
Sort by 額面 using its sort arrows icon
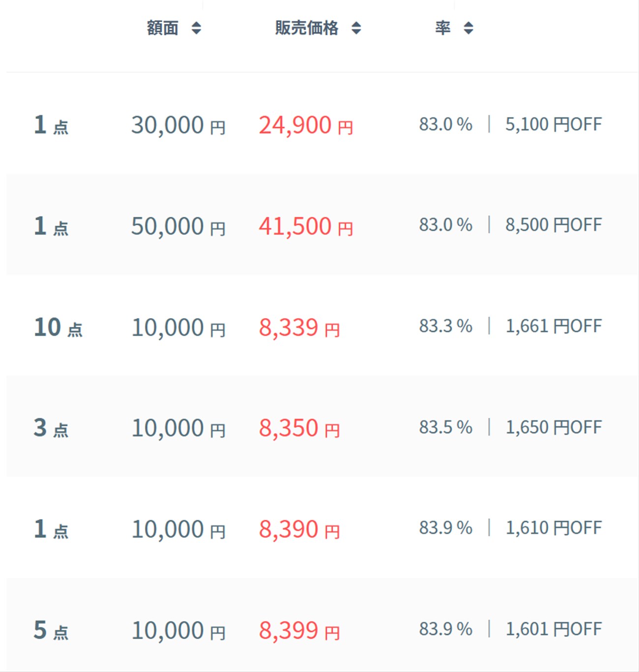(x=196, y=28)
